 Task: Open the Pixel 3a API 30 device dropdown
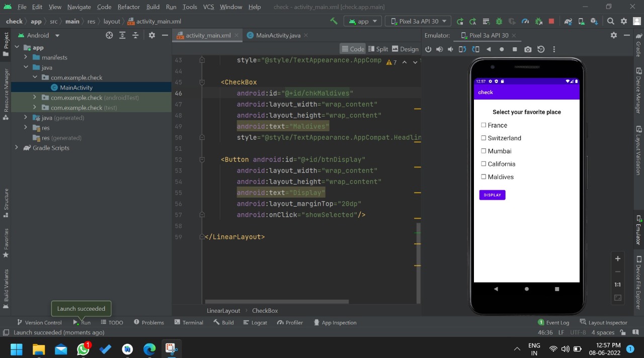click(x=418, y=21)
